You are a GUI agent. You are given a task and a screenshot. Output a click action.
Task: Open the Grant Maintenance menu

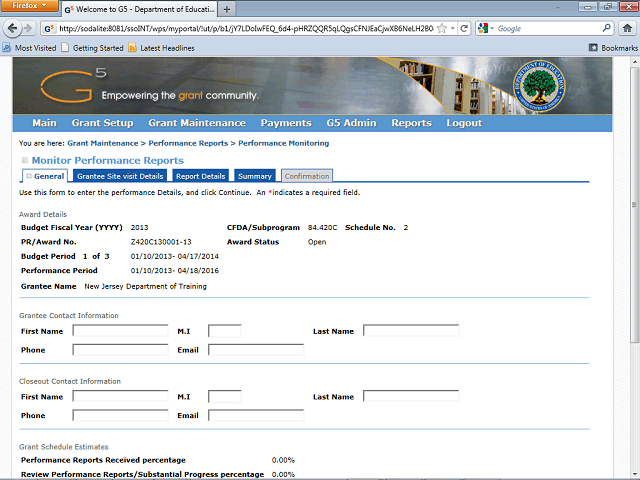[x=197, y=123]
